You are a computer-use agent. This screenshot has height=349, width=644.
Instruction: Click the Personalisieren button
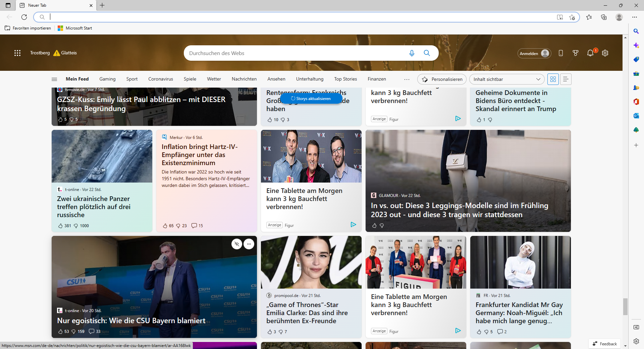point(442,79)
